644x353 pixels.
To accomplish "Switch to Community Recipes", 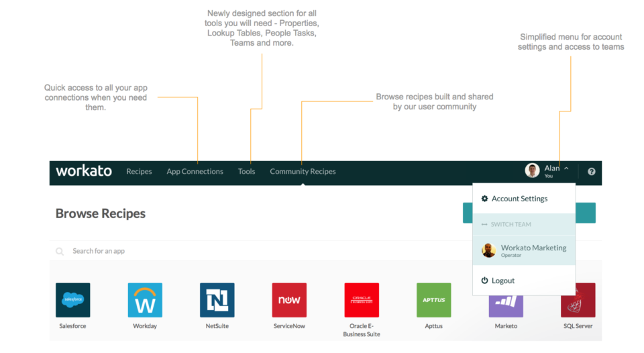I will point(303,172).
